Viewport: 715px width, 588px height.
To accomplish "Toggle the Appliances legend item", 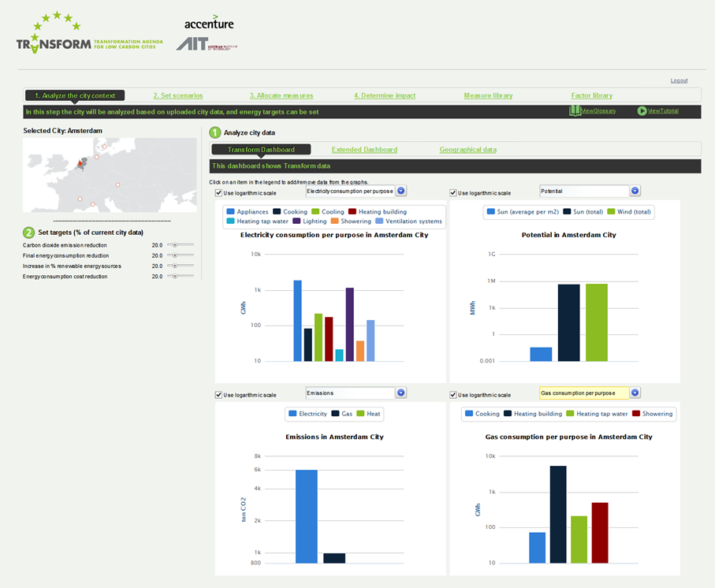I will click(x=248, y=212).
